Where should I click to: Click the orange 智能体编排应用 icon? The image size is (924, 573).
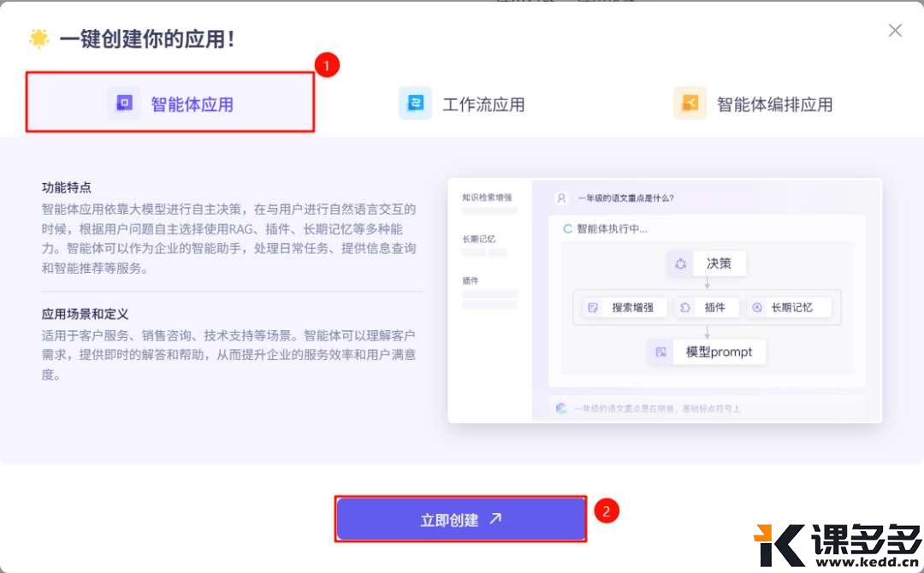pos(690,103)
